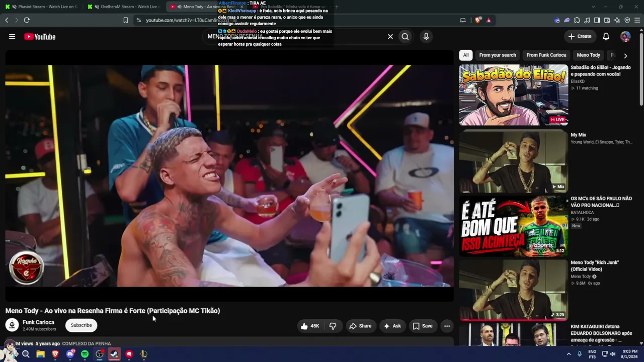Open the video's more actions menu
The width and height of the screenshot is (644, 362).
[447, 326]
